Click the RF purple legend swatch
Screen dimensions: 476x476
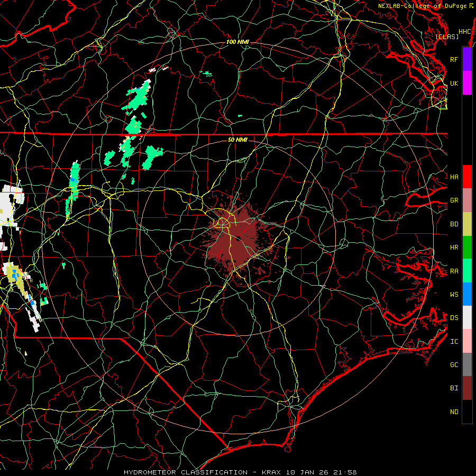[467, 59]
